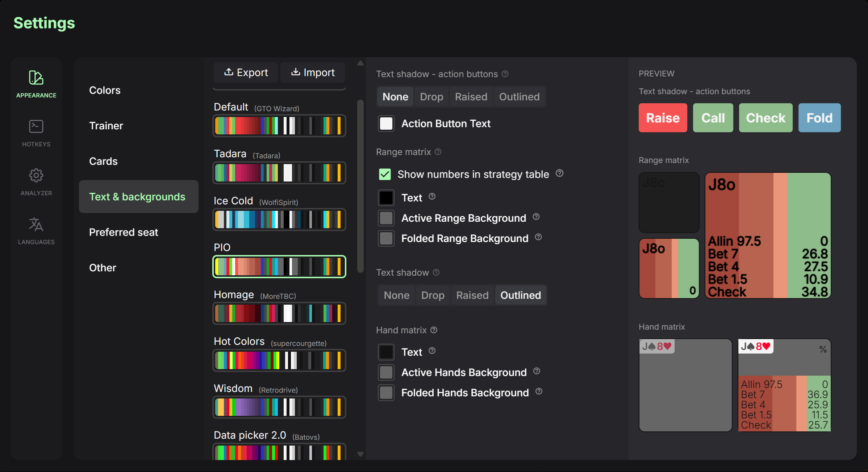Apply the Tadara color theme

[279, 173]
